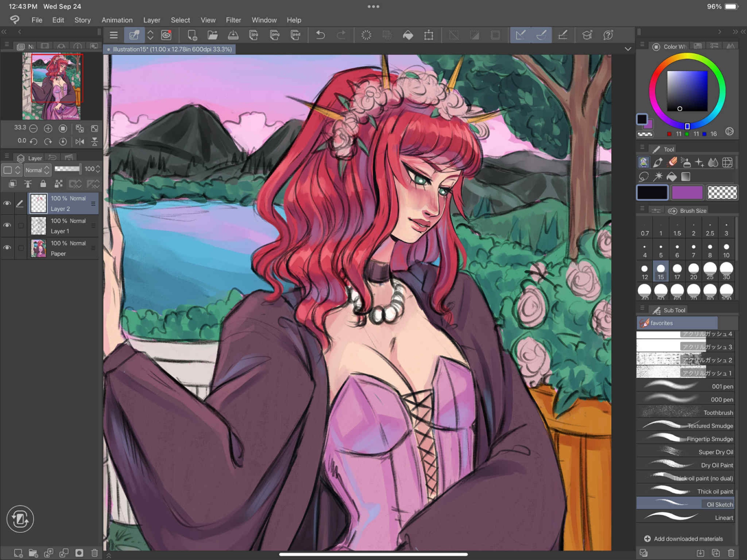
Task: Click Add downloaded materials
Action: (x=684, y=538)
